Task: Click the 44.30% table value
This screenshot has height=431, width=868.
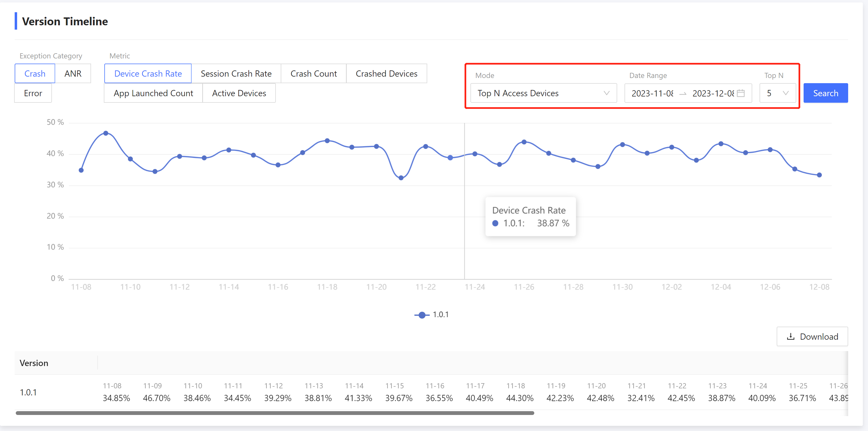Action: [x=520, y=398]
